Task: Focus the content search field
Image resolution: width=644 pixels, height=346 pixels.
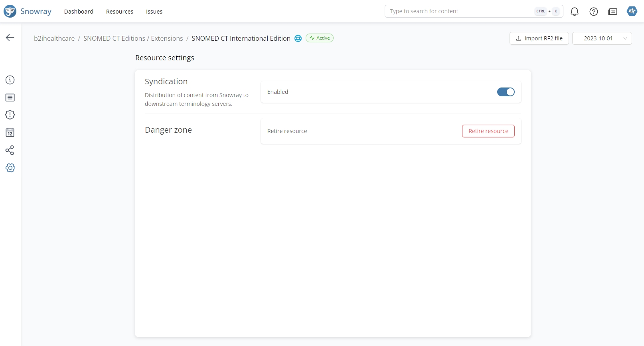Action: click(459, 11)
